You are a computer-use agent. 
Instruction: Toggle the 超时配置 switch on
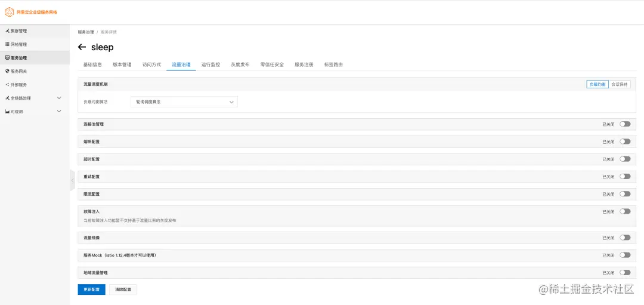[x=625, y=159]
